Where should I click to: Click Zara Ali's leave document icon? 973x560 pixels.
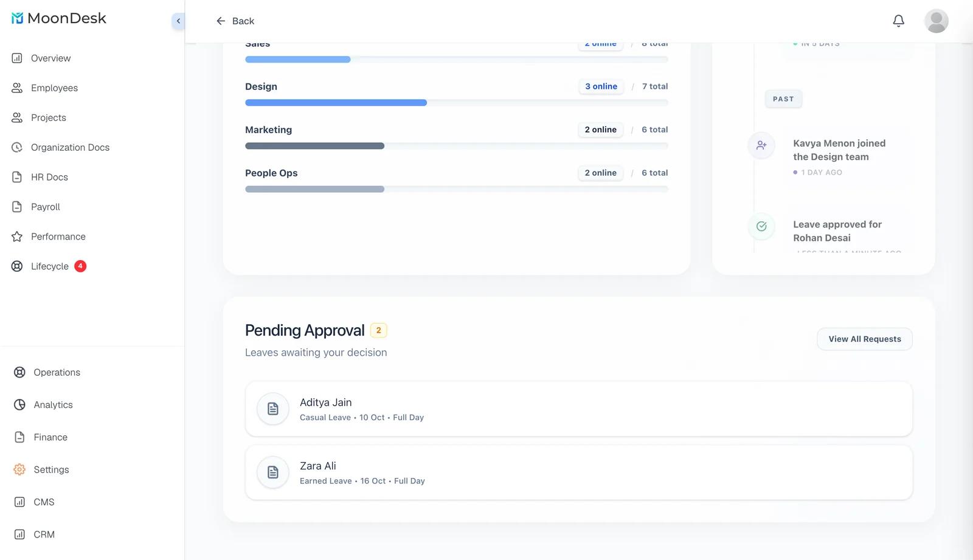click(273, 472)
